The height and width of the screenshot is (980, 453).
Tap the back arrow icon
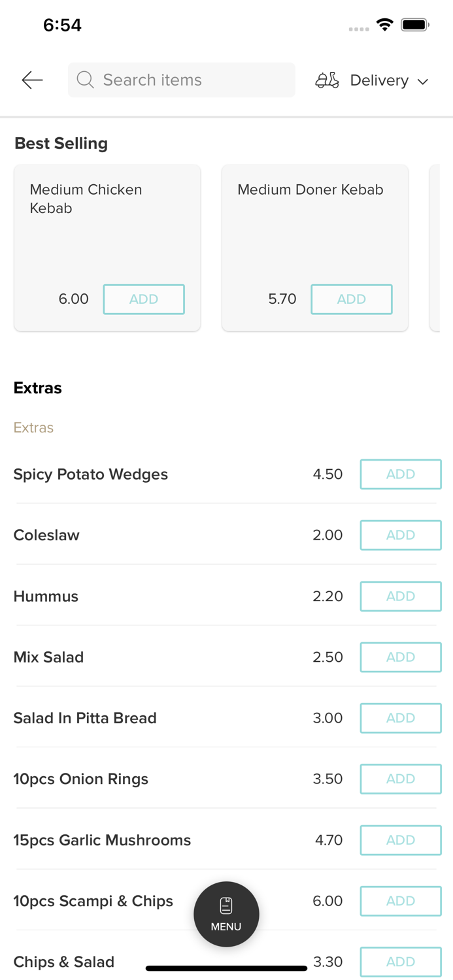pyautogui.click(x=32, y=80)
